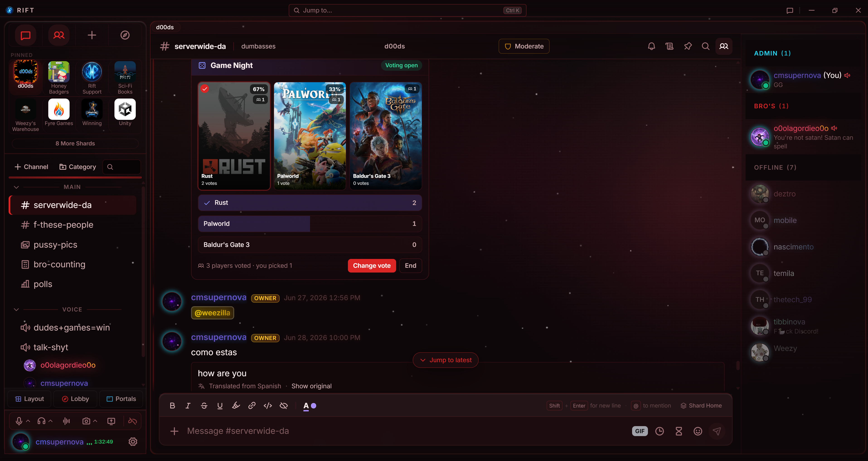Toggle headphones deafen

point(41,421)
